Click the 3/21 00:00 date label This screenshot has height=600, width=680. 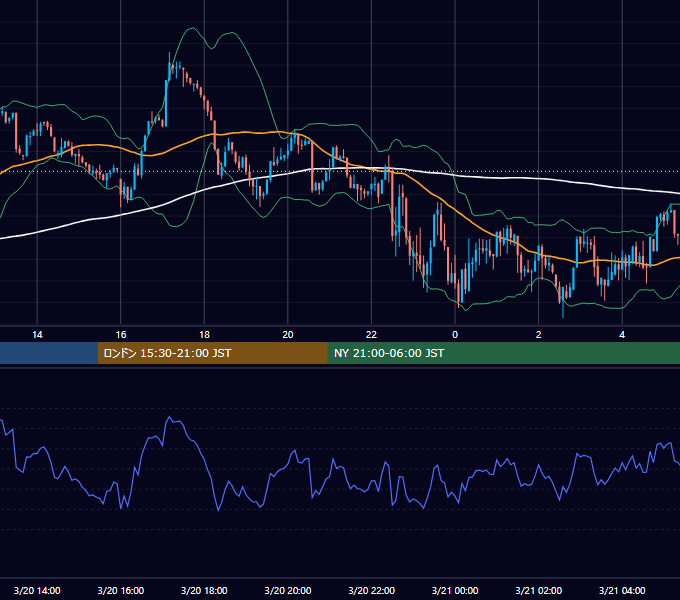coord(455,590)
